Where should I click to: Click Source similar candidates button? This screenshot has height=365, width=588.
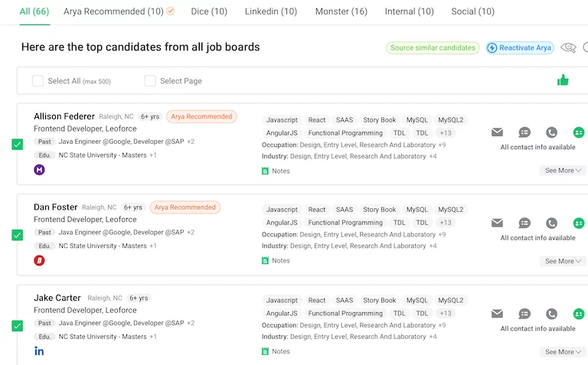coord(433,47)
